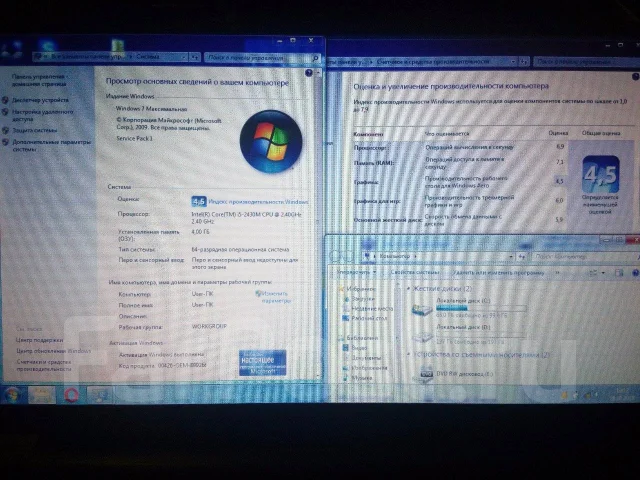Select Основной жесткий диск: row

(460, 220)
